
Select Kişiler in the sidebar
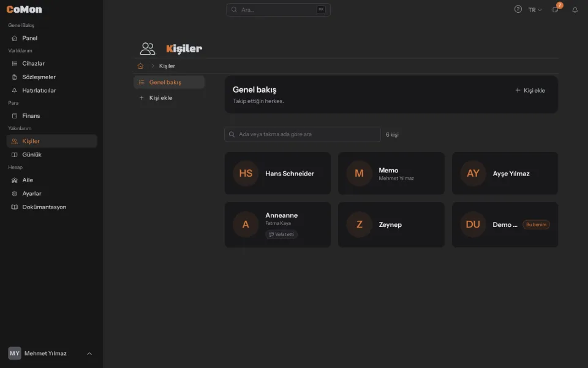tap(51, 141)
